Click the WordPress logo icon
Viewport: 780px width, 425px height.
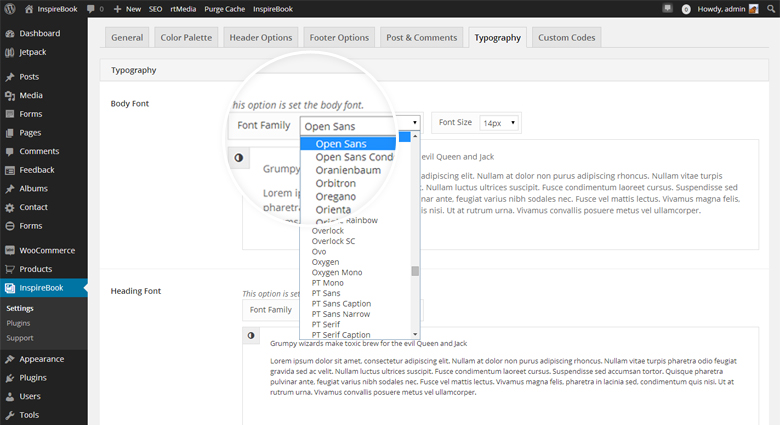pyautogui.click(x=9, y=9)
